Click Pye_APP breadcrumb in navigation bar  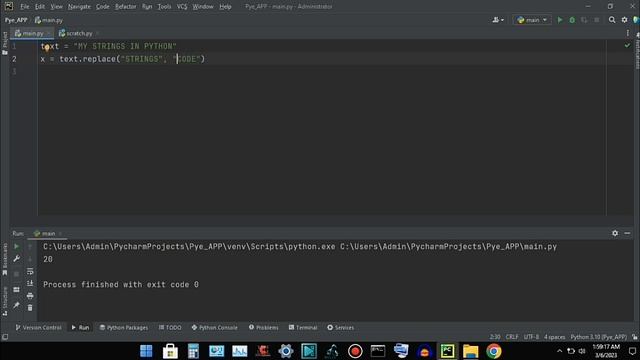pyautogui.click(x=16, y=20)
